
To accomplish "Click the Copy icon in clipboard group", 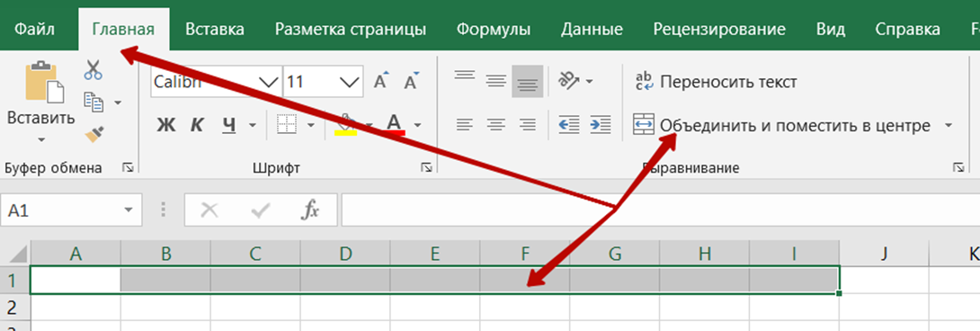I will point(94,102).
